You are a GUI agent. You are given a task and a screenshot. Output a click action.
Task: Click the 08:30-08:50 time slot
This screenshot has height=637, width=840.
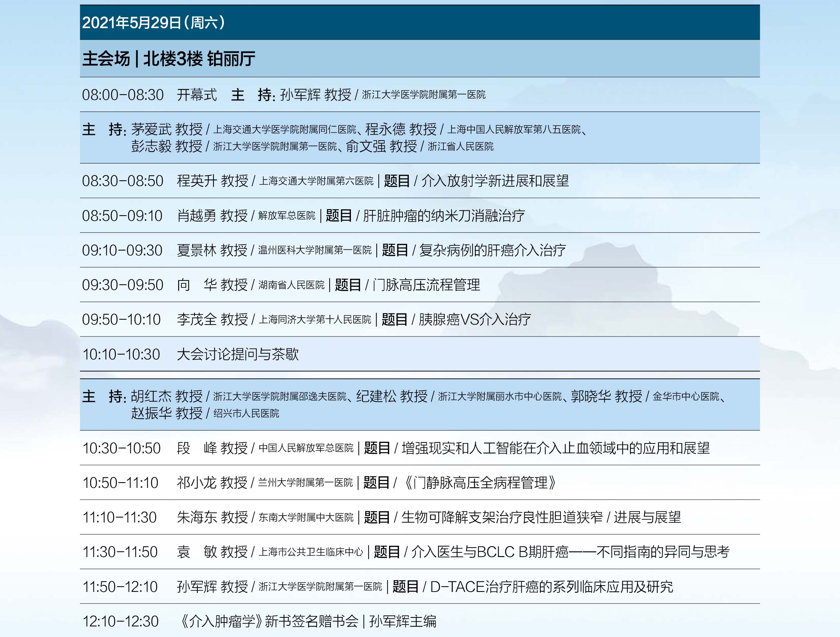tap(123, 181)
